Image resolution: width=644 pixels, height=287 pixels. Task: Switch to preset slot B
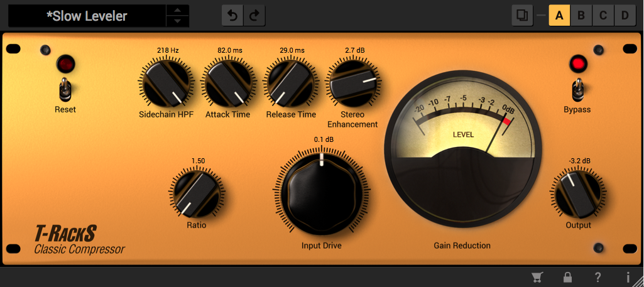pos(581,16)
